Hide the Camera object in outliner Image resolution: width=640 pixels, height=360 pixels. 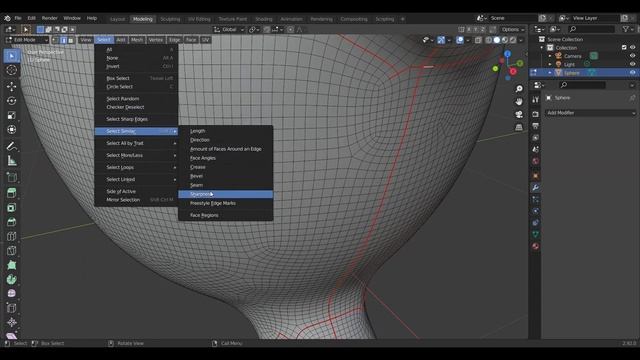(632, 56)
